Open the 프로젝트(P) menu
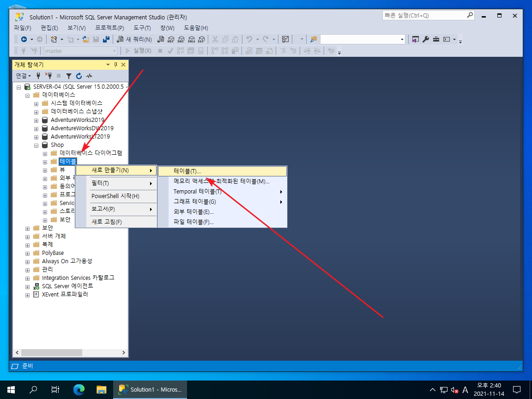Screen dimensions: 532x399 pos(109,28)
